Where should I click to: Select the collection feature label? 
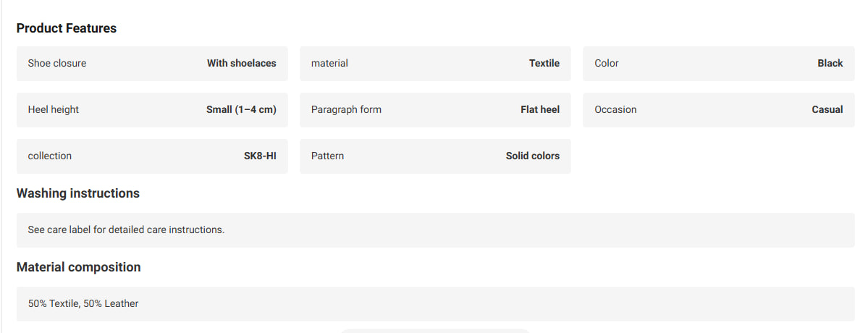(50, 156)
